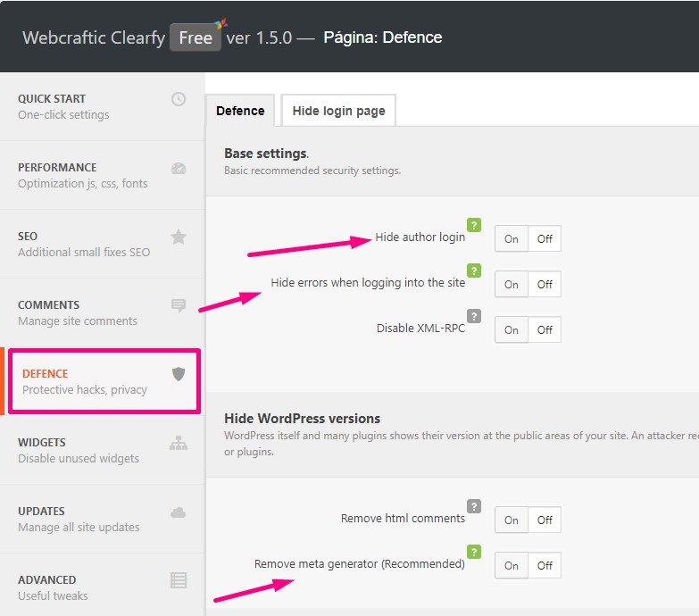Open help hint for Hide author login
The height and width of the screenshot is (616, 699).
pos(474,225)
